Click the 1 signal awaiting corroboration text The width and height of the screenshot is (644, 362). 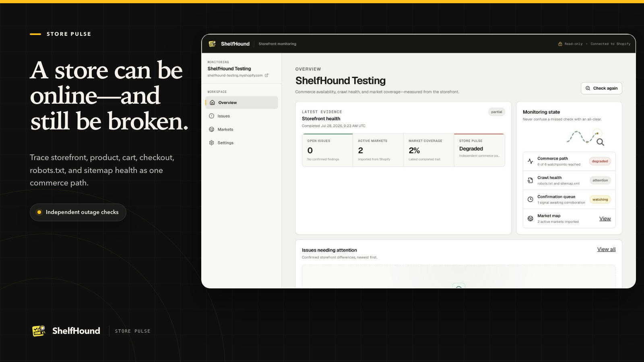coord(561,203)
